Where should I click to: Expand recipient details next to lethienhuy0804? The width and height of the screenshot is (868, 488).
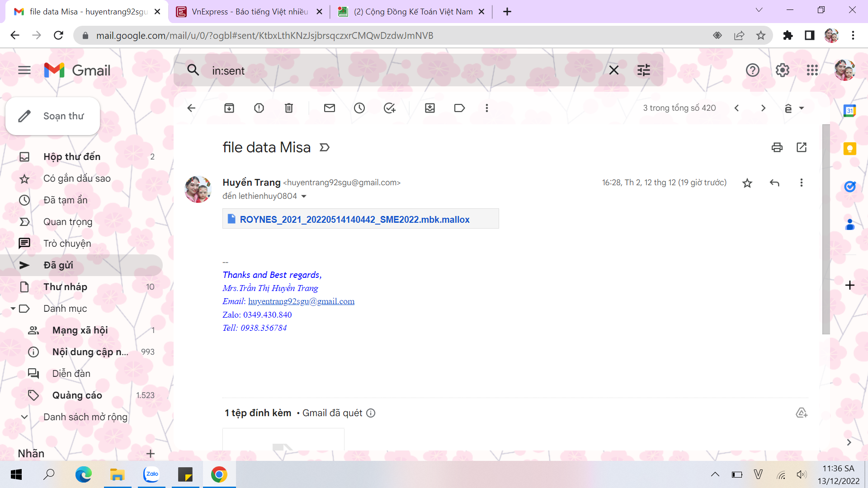[x=304, y=196]
